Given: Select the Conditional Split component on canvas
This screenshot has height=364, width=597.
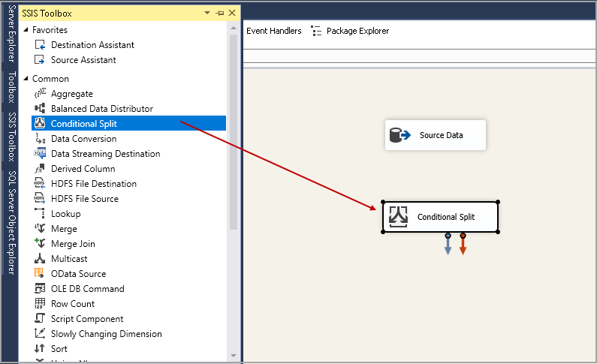Looking at the screenshot, I should point(441,217).
